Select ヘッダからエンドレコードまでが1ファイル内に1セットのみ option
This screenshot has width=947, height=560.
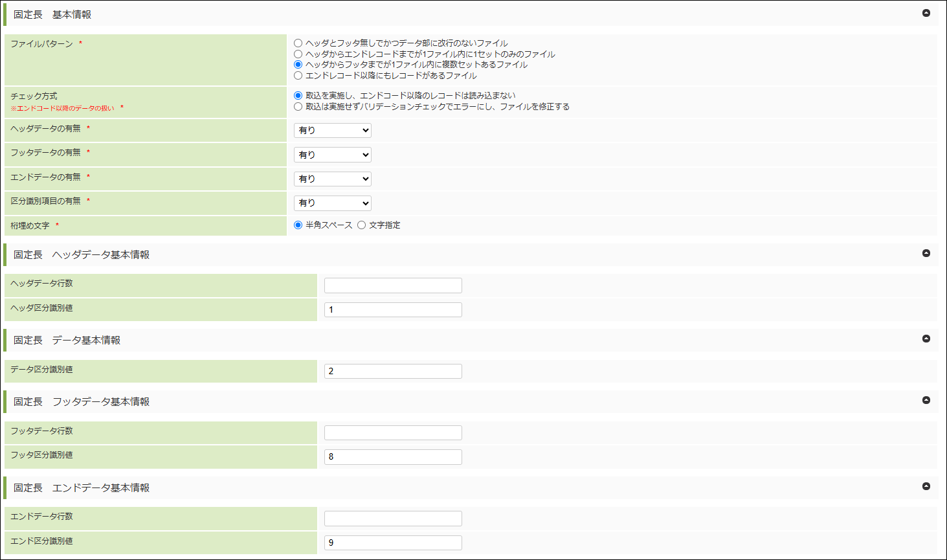tap(298, 54)
